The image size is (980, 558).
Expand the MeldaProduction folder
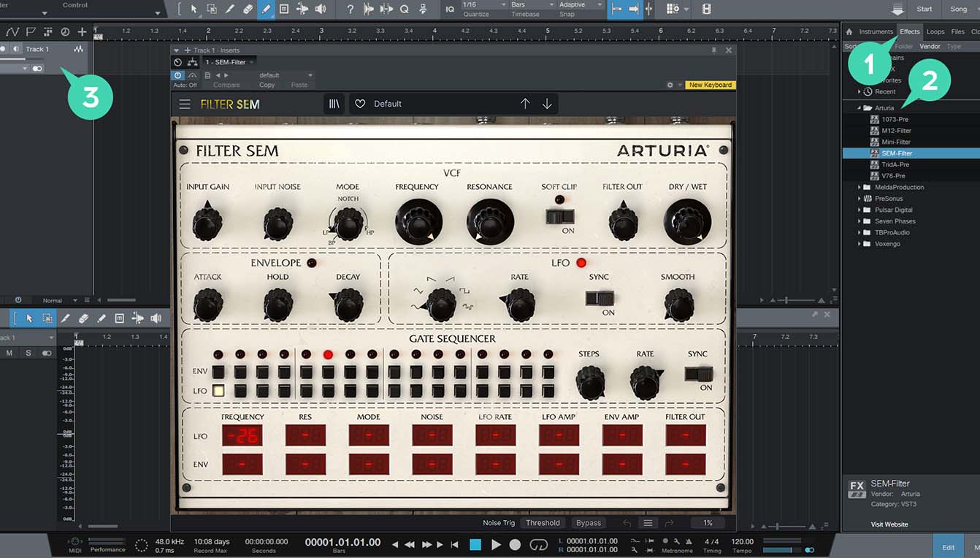point(860,187)
